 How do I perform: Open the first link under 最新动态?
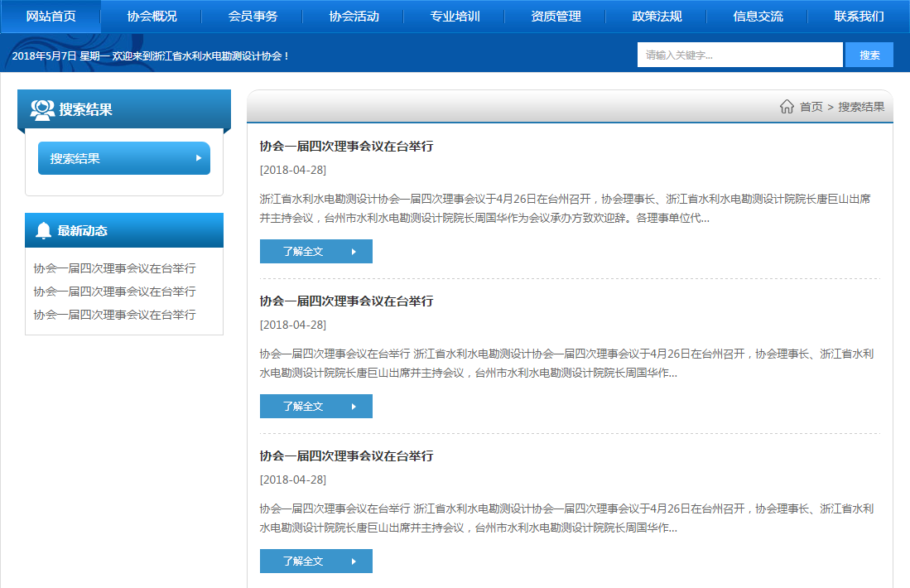[114, 268]
